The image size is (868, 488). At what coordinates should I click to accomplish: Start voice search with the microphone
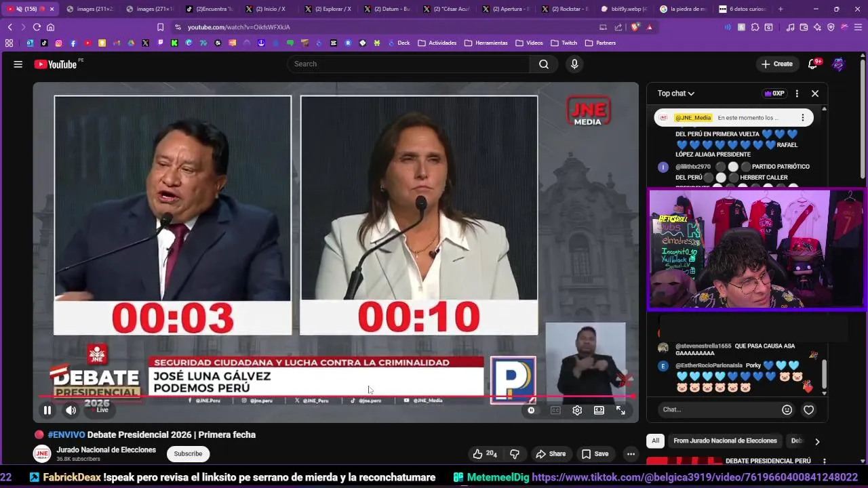tap(574, 64)
